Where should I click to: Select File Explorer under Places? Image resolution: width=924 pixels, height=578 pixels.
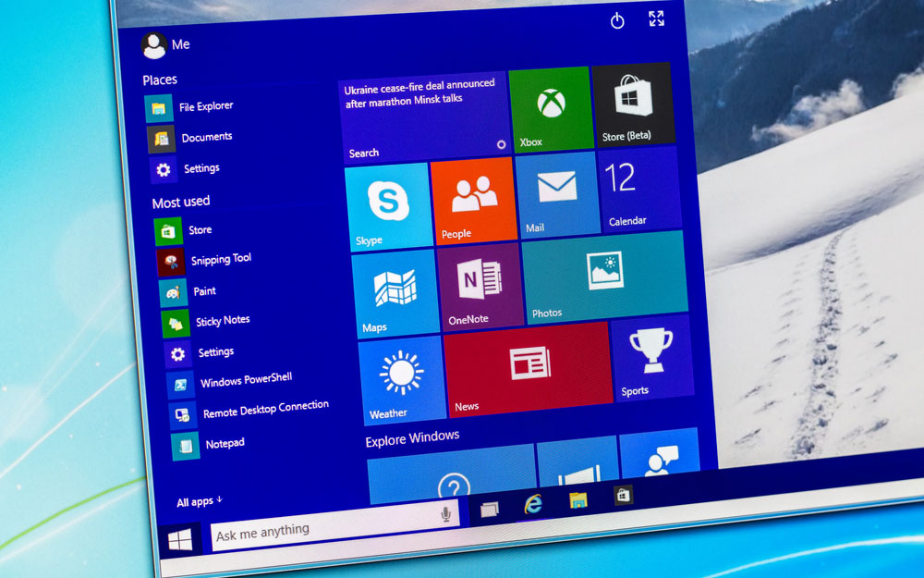tap(205, 107)
